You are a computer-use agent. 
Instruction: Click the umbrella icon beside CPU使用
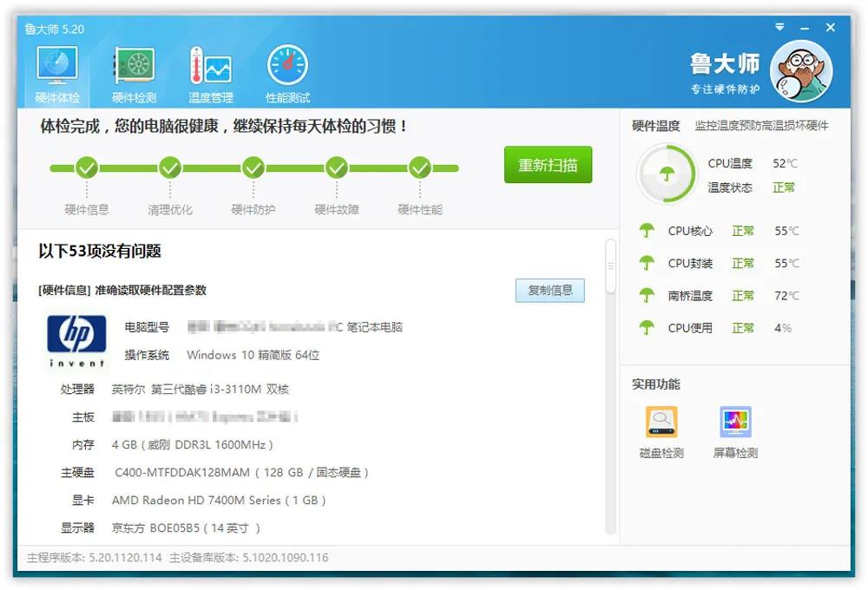point(647,328)
